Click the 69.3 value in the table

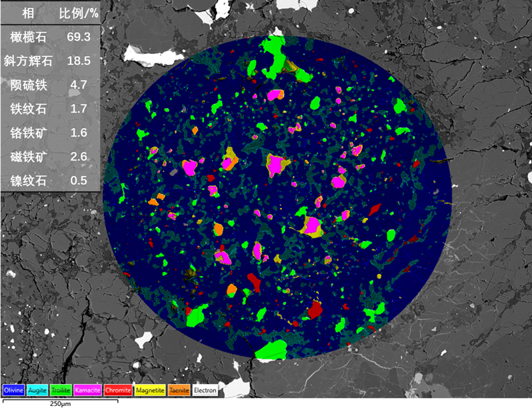pos(79,37)
